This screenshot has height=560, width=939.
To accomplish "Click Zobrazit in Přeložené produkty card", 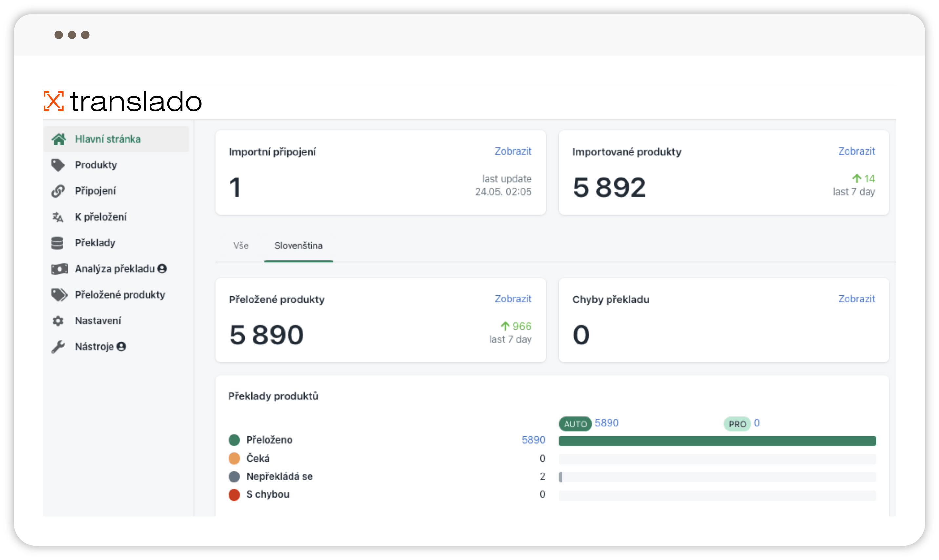I will [513, 299].
